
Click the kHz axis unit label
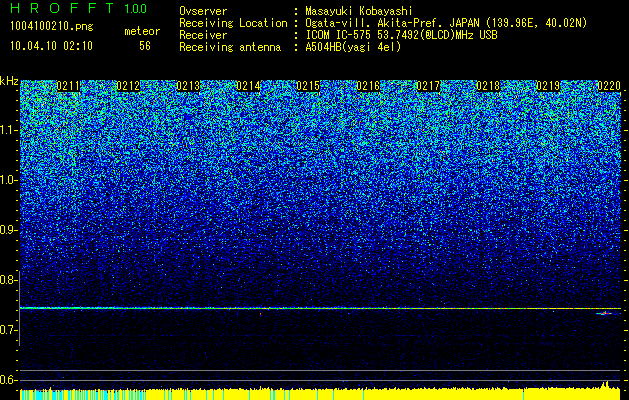(x=9, y=81)
